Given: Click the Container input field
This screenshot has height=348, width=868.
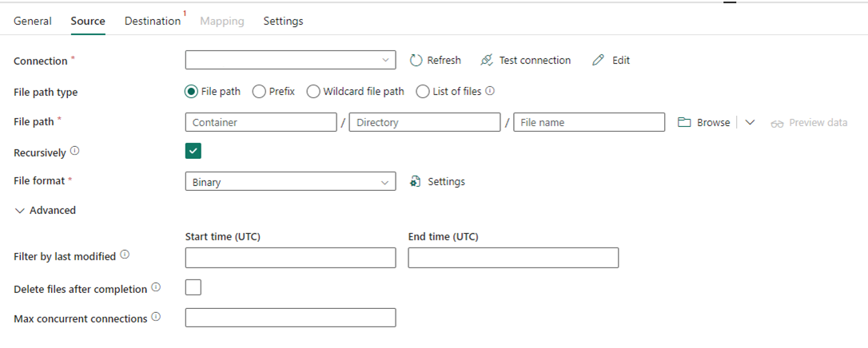Looking at the screenshot, I should click(261, 123).
